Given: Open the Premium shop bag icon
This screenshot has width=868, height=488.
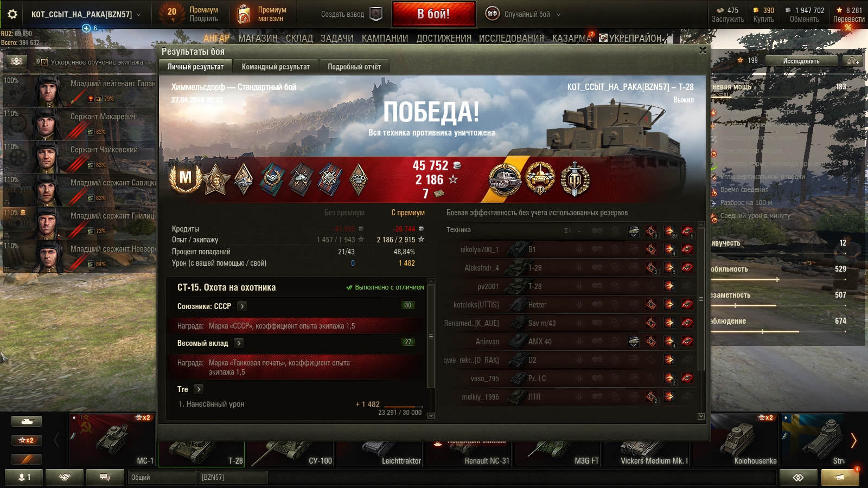Looking at the screenshot, I should click(x=244, y=14).
